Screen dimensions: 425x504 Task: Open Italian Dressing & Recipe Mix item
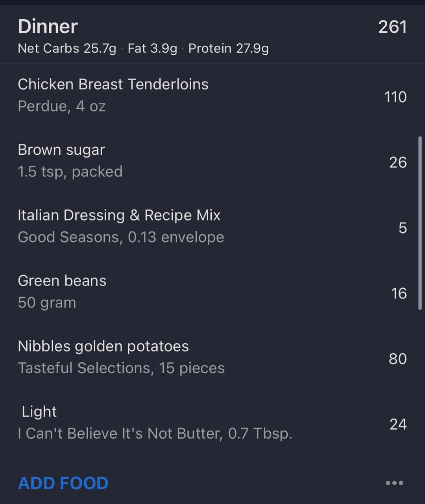pos(119,215)
